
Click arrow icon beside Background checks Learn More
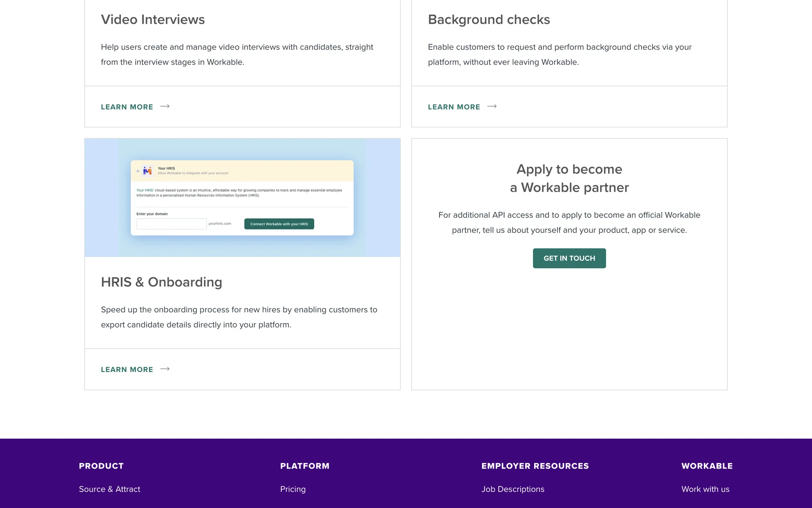coord(492,107)
